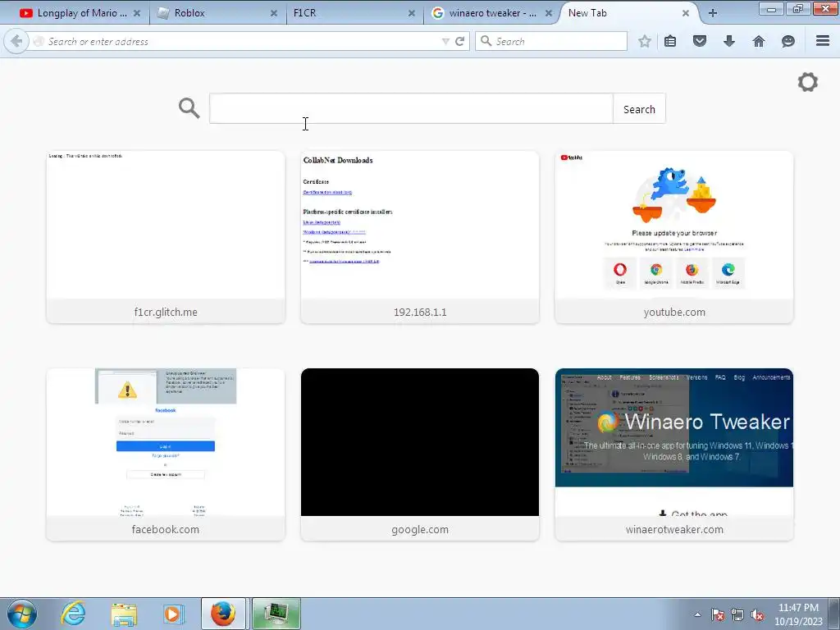Open the chat bubble Hello icon
The width and height of the screenshot is (840, 630).
[x=788, y=41]
